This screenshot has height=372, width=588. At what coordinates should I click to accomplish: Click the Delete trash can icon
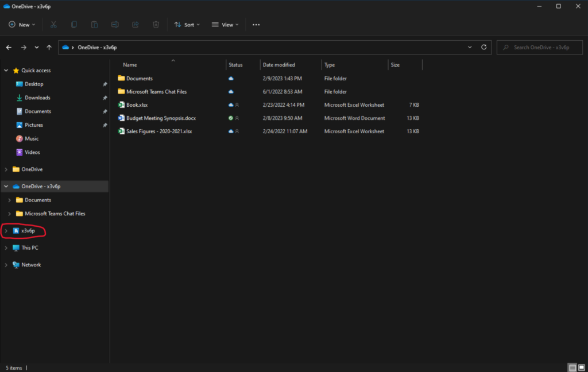tap(156, 25)
